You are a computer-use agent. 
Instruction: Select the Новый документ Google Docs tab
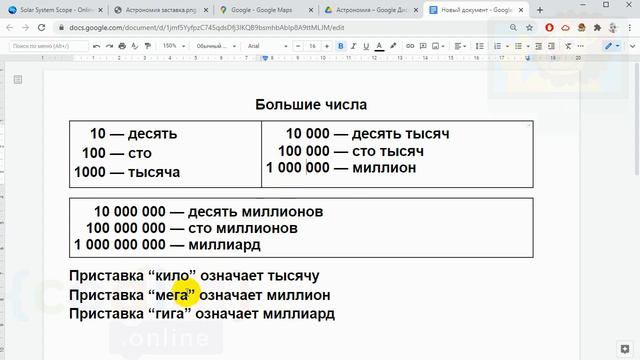click(476, 10)
